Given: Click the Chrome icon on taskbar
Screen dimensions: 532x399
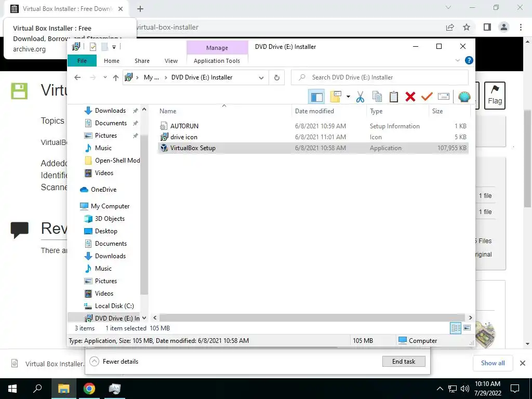Looking at the screenshot, I should tap(89, 389).
